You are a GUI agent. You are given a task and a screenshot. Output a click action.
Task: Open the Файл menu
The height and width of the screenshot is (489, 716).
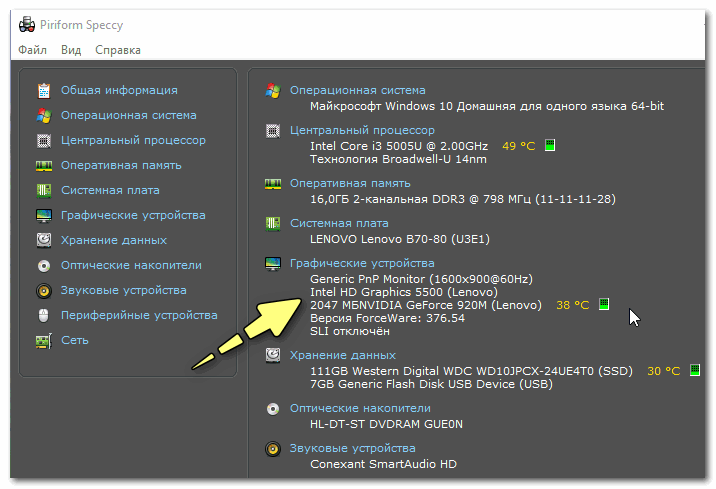coord(32,50)
